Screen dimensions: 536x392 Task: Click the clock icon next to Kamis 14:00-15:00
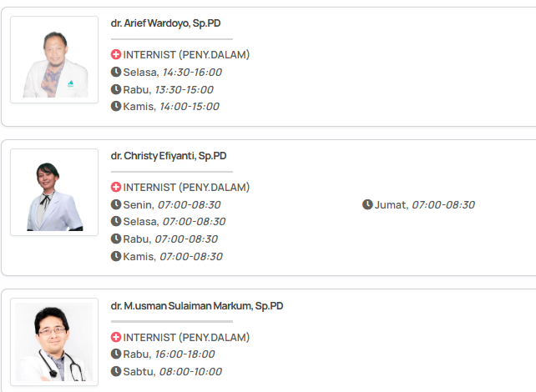click(116, 107)
